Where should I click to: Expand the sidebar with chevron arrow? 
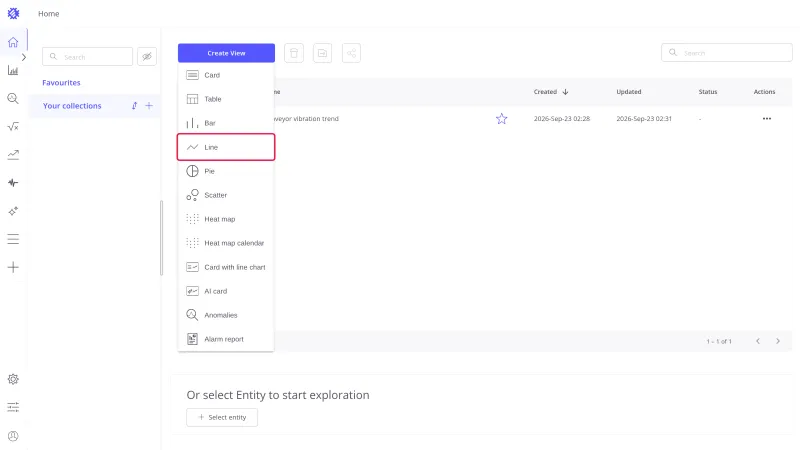point(24,57)
